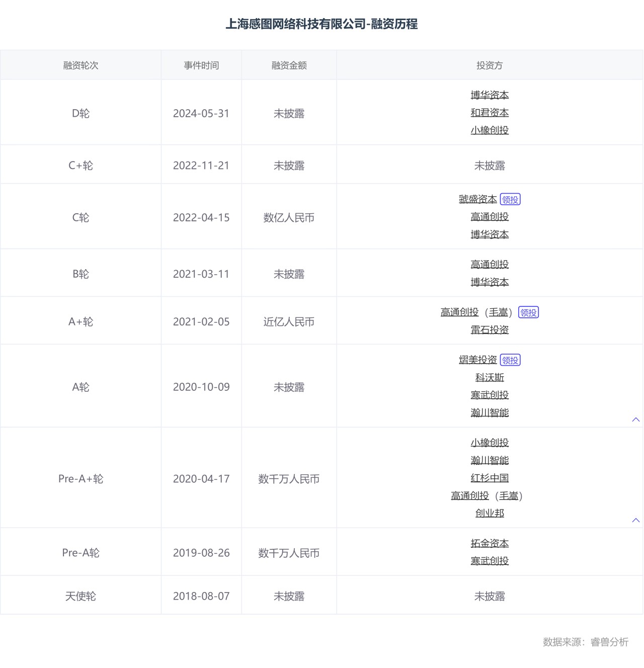
Task: Click the 事件时间 column header
Action: tap(201, 65)
